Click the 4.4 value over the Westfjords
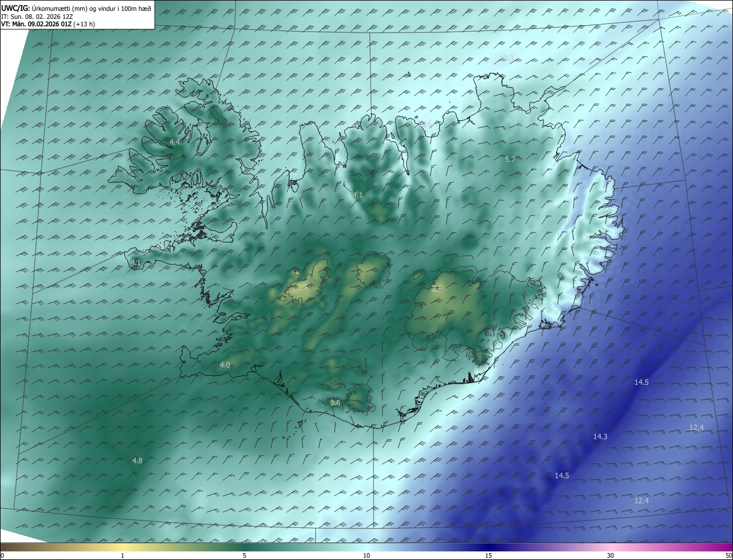Viewport: 733px width, 560px height. (x=175, y=142)
